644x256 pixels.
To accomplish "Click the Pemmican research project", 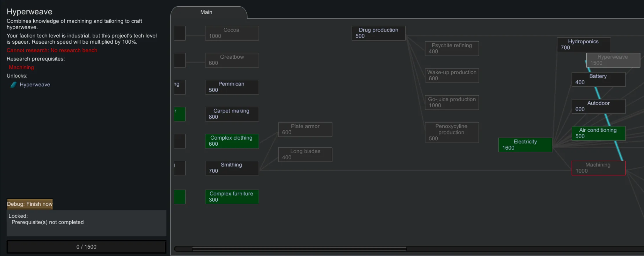I will (232, 87).
